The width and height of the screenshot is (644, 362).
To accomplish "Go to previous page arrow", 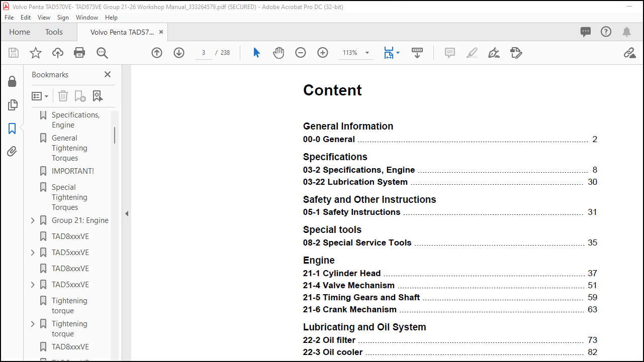I will (x=157, y=53).
